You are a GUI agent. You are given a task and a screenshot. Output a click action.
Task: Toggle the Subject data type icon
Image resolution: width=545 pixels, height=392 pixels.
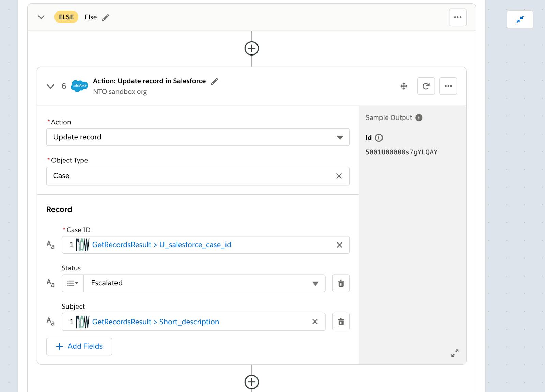coord(50,321)
